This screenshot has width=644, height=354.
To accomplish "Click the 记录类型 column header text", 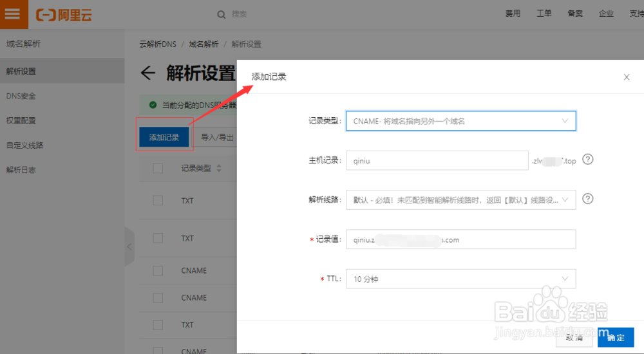I will click(x=196, y=168).
